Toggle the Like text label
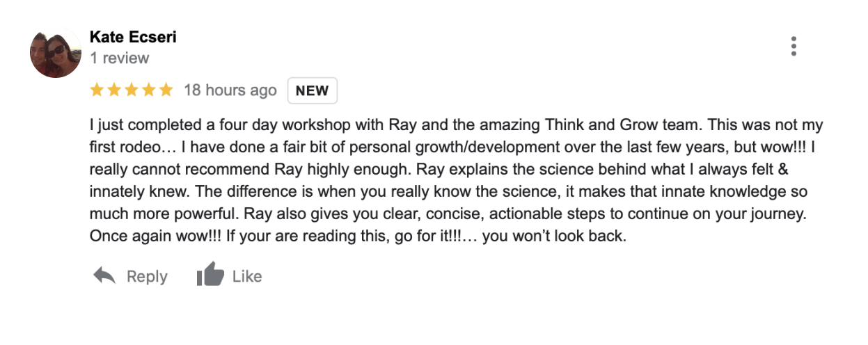 tap(247, 277)
